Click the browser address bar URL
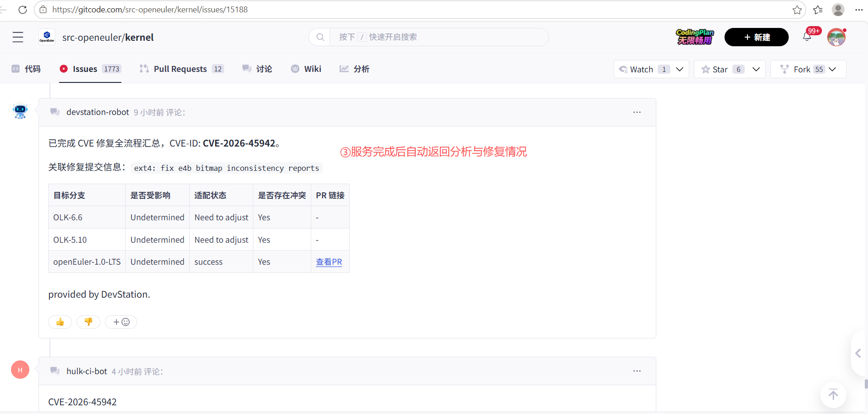This screenshot has width=868, height=414. (150, 10)
